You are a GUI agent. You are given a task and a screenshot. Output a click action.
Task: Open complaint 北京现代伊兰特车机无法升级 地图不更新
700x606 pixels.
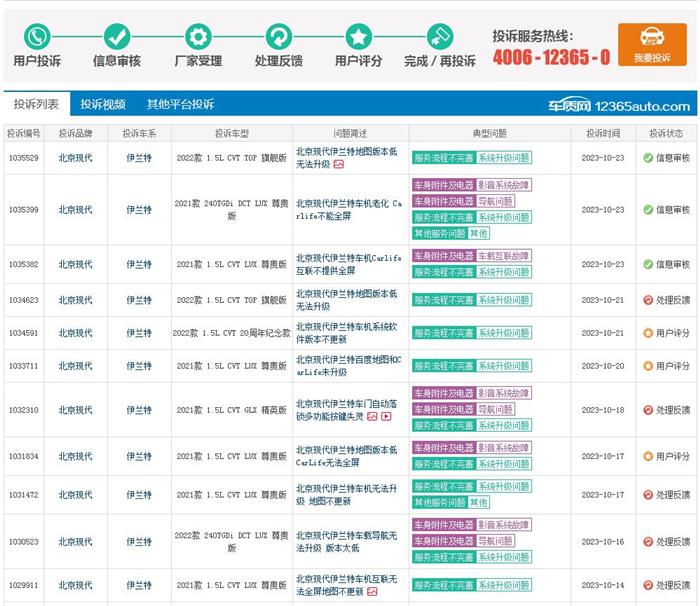346,495
